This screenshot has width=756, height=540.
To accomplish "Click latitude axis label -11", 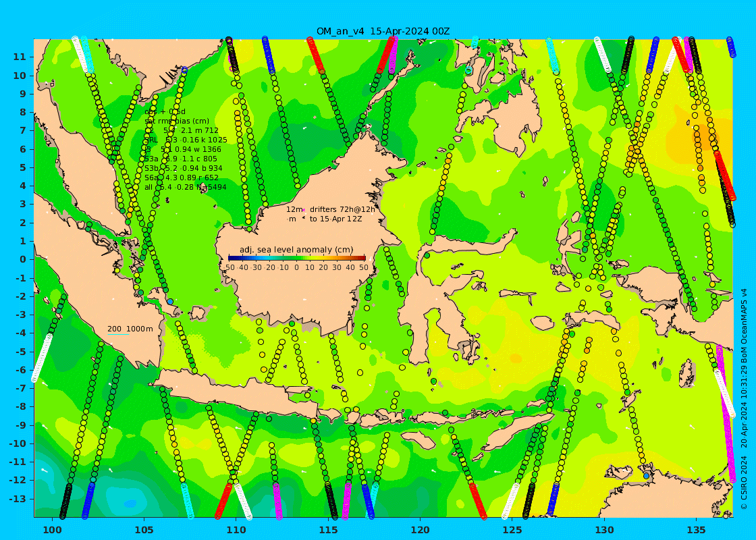I will (18, 462).
